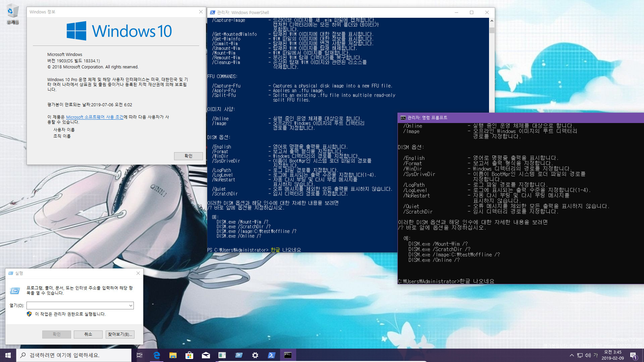This screenshot has height=362, width=644.
Task: Open the PowerShell title bar system icon
Action: click(x=212, y=12)
